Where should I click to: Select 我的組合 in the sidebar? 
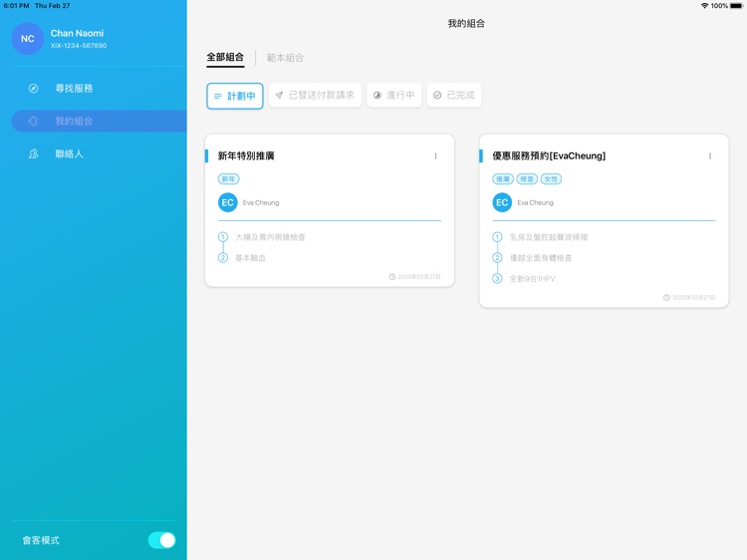[x=99, y=121]
